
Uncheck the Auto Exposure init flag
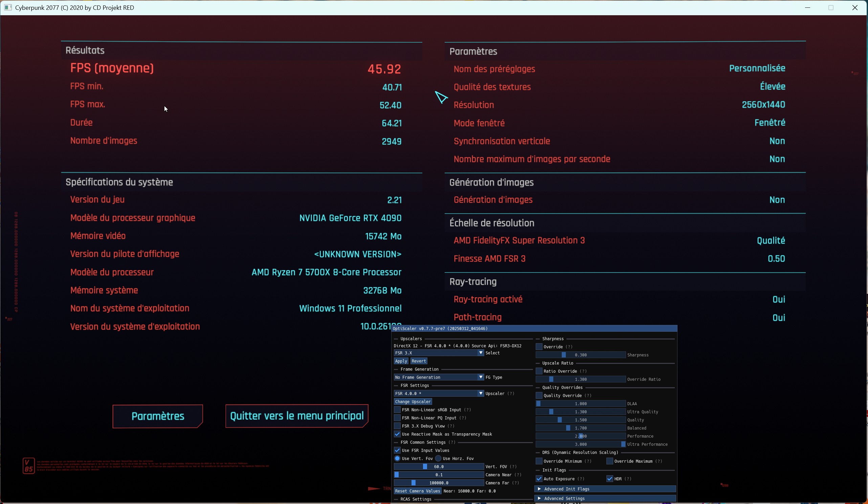click(x=539, y=479)
